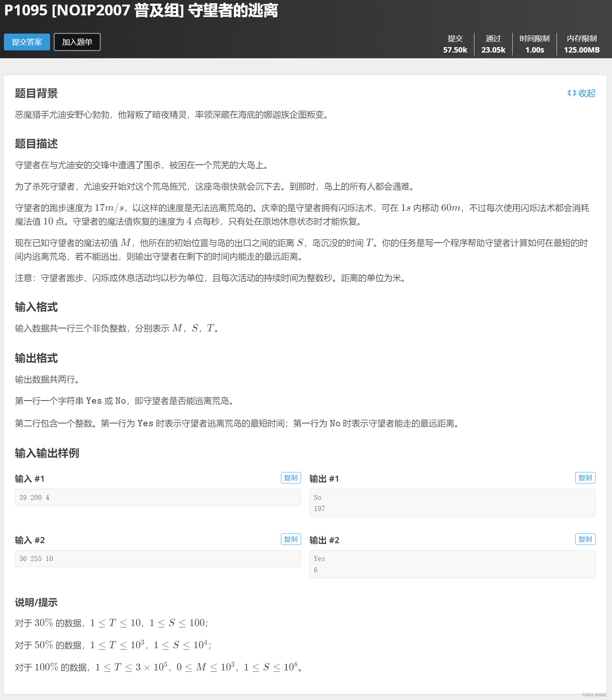Viewport: 612px width, 700px height.
Task: Copy the 输入 #2 sample data
Action: (x=290, y=539)
